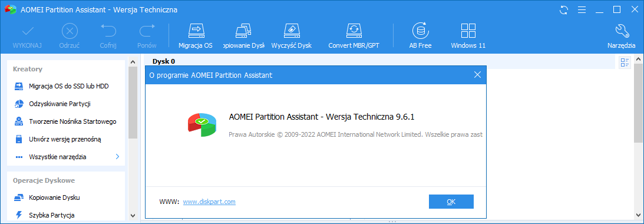The width and height of the screenshot is (644, 224).
Task: Click the Kreatory section header
Action: (28, 68)
